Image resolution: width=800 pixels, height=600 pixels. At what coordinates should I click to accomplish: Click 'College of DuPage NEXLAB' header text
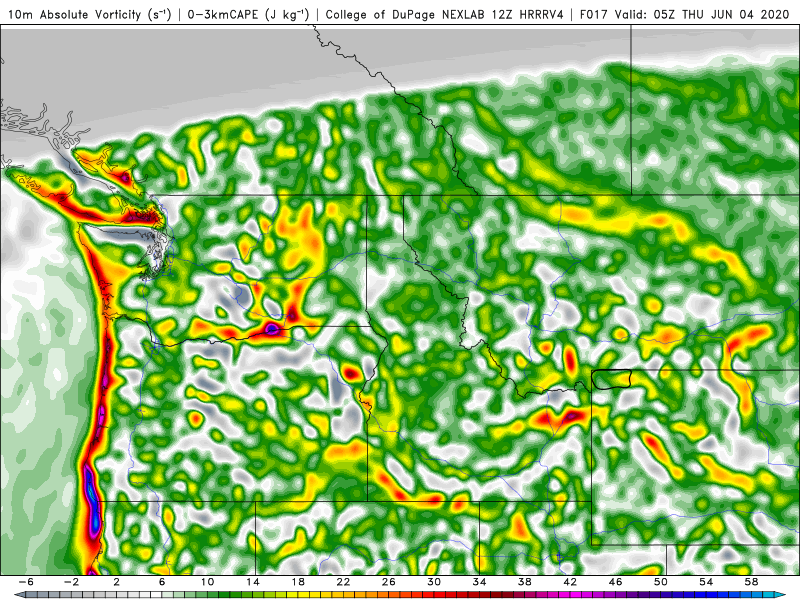pos(404,14)
